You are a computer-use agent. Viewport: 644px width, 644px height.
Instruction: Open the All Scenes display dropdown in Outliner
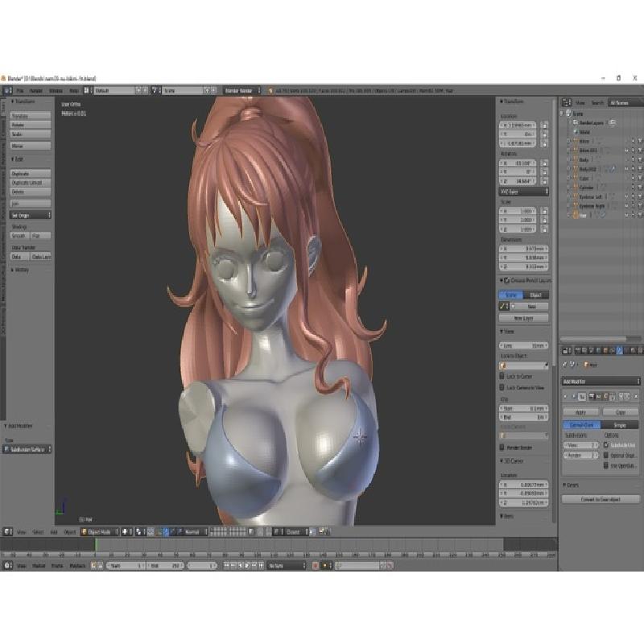625,103
